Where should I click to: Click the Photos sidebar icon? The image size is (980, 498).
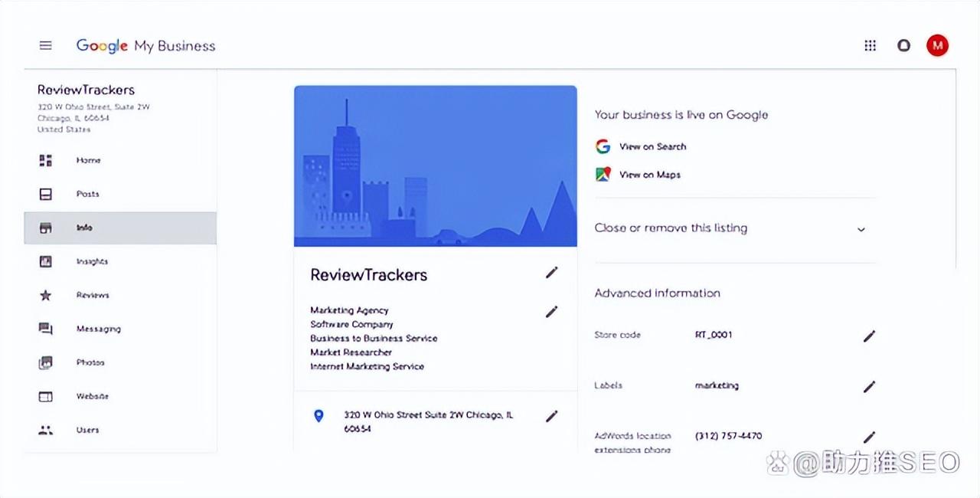coord(46,362)
